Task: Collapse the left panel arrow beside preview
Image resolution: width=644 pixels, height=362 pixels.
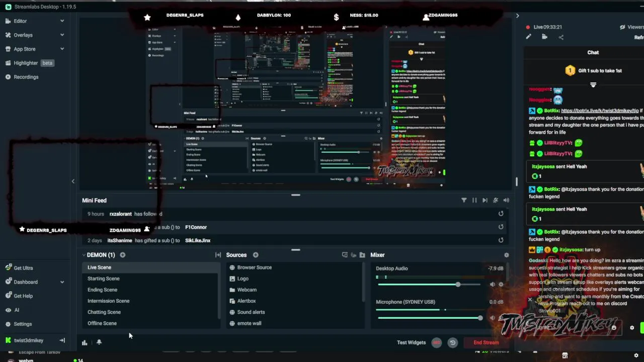Action: (x=73, y=182)
